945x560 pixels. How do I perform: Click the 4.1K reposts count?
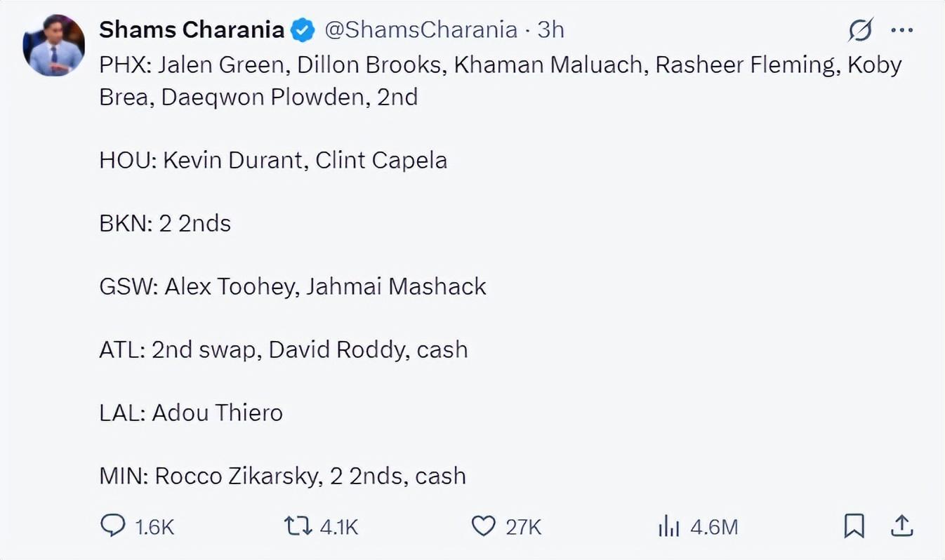coord(339,526)
